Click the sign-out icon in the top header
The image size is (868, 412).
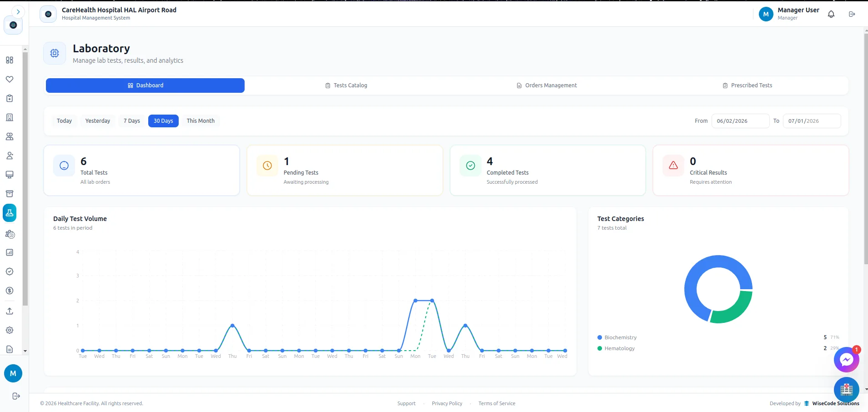pyautogui.click(x=852, y=14)
